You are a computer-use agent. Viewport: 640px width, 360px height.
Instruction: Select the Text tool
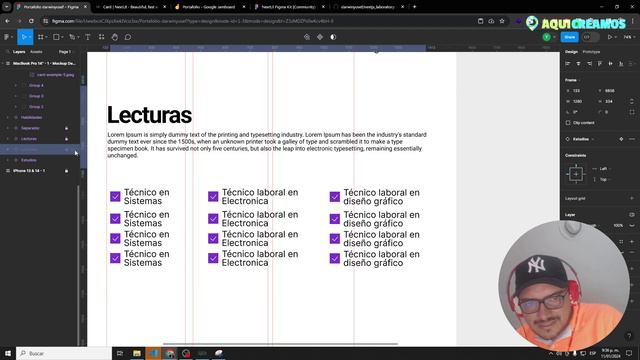click(88, 37)
